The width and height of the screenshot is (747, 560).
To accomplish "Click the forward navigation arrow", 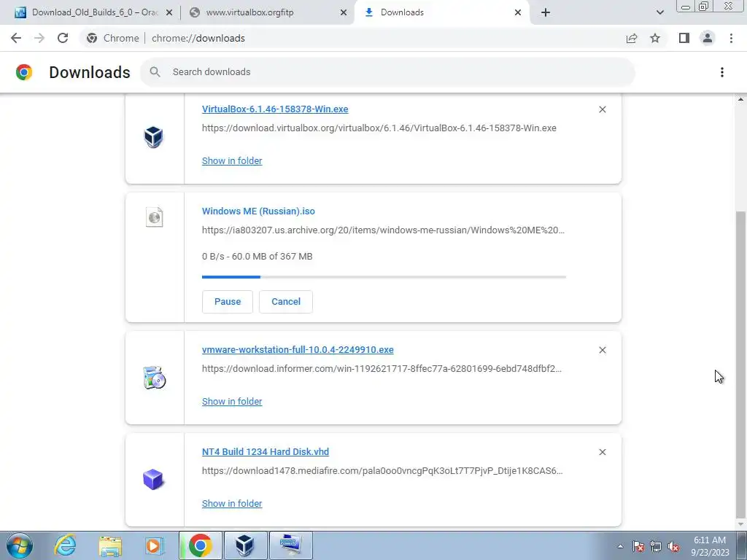I will pos(39,38).
